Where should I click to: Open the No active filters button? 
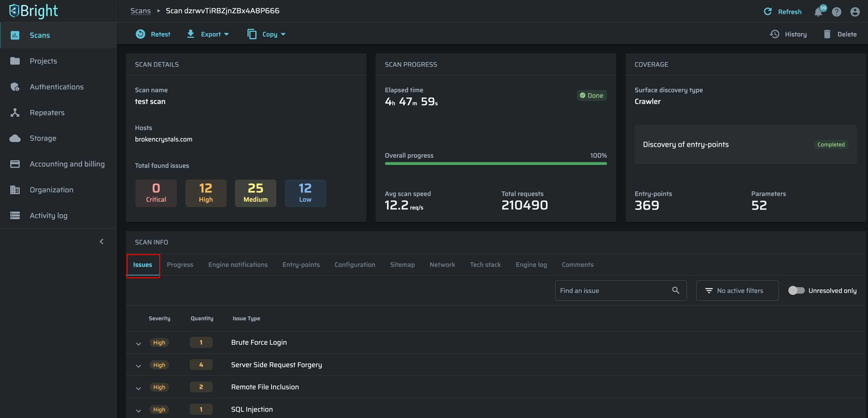click(737, 290)
